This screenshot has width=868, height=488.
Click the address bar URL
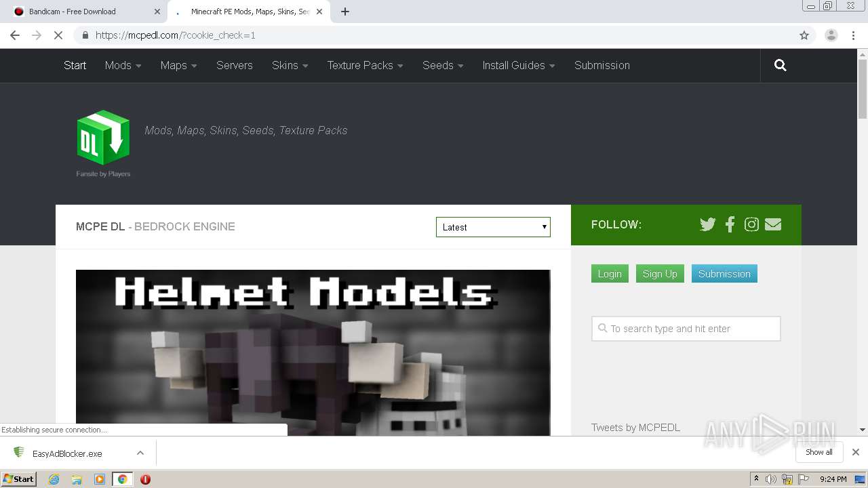pyautogui.click(x=175, y=35)
